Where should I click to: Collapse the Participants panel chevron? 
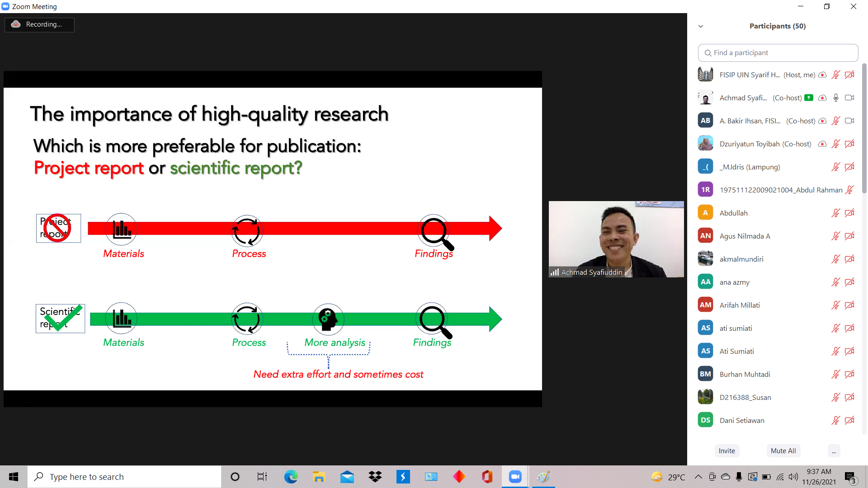click(x=701, y=26)
